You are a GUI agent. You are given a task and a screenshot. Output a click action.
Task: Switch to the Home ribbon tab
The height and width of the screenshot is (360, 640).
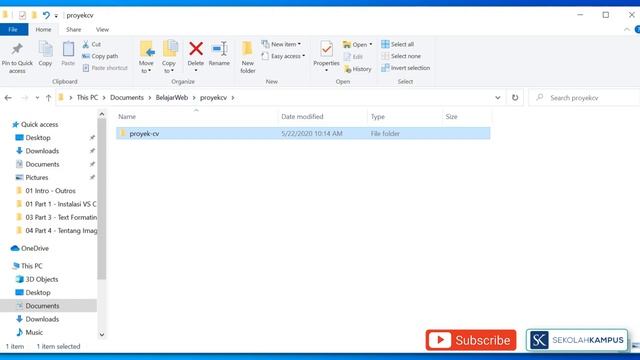pos(43,29)
